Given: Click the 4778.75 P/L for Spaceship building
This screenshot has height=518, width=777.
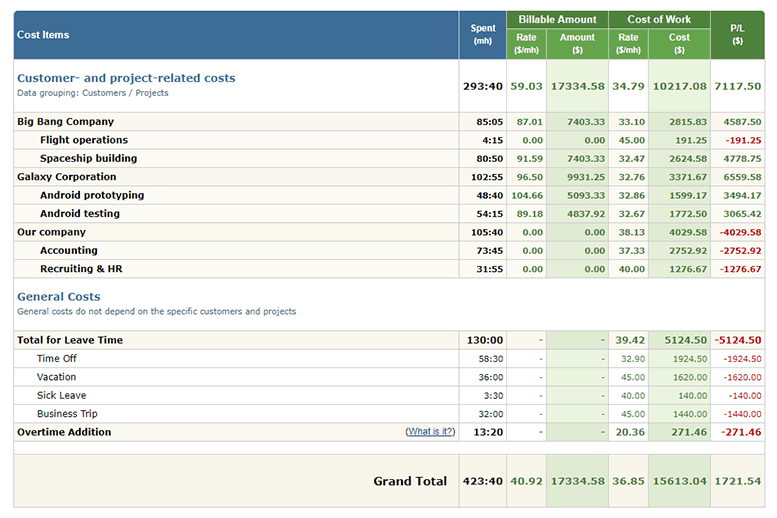Looking at the screenshot, I should coord(742,159).
